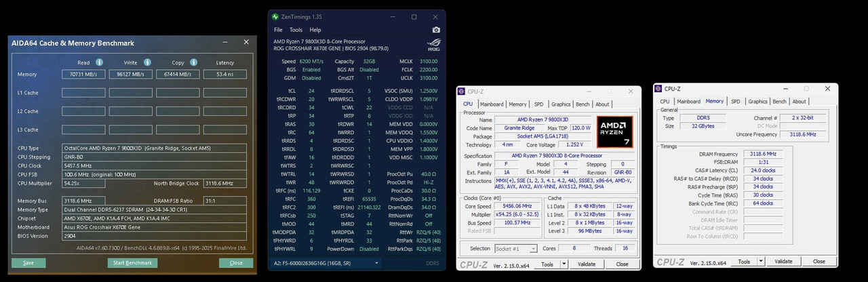Open About tab in CPU-Z Memory window

tap(799, 102)
